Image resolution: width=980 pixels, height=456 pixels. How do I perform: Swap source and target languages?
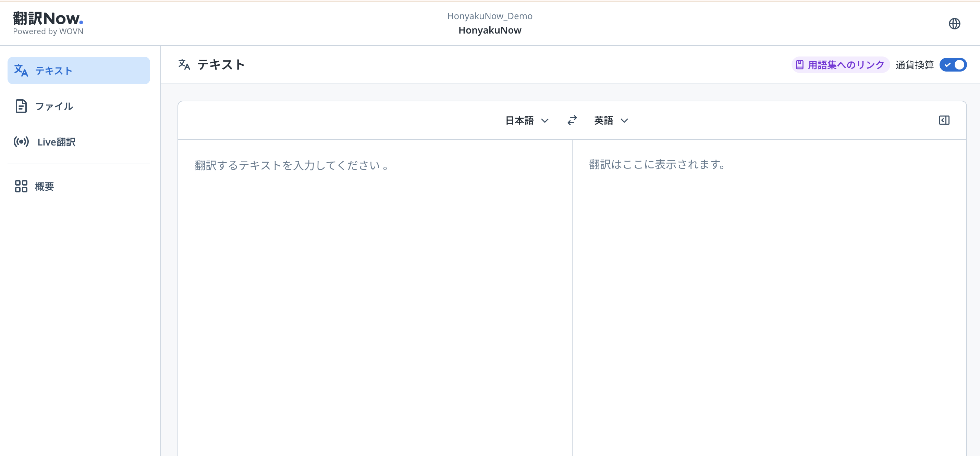coord(572,121)
